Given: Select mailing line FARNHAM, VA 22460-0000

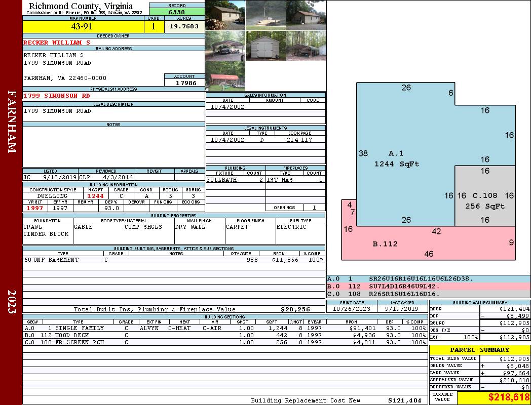Looking at the screenshot, I should click(x=65, y=78).
